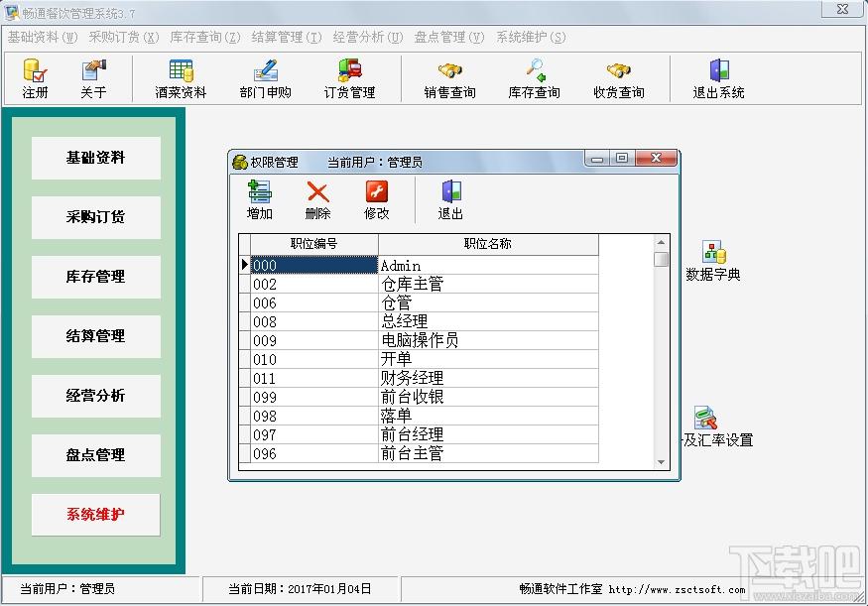Open the 系统维护(S) menu

point(531,37)
